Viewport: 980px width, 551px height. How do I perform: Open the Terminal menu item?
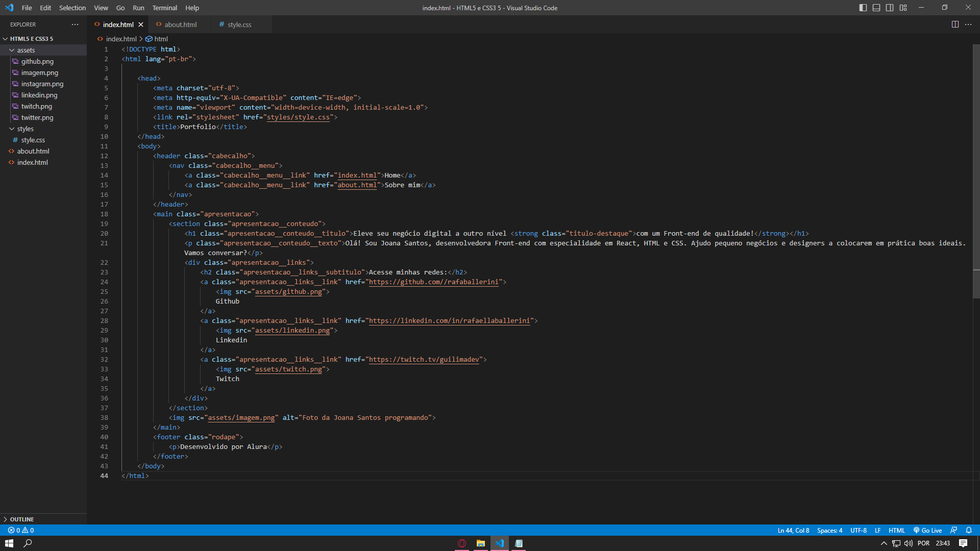click(164, 8)
